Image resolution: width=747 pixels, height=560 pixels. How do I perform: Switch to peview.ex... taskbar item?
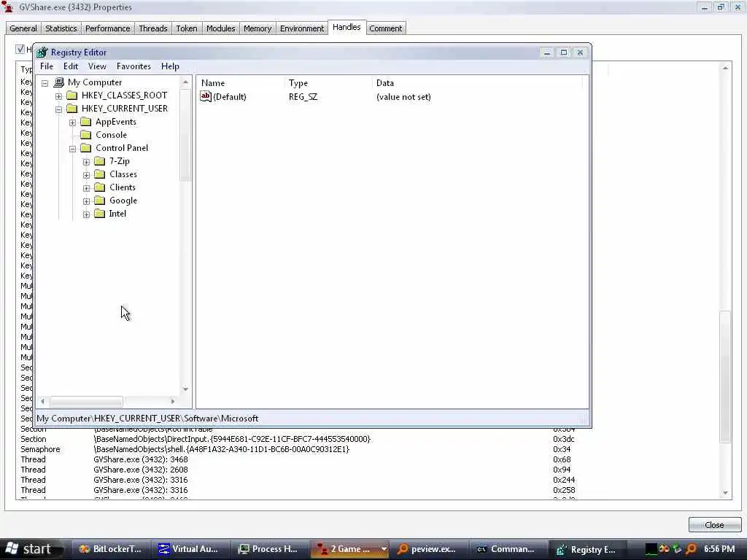428,549
